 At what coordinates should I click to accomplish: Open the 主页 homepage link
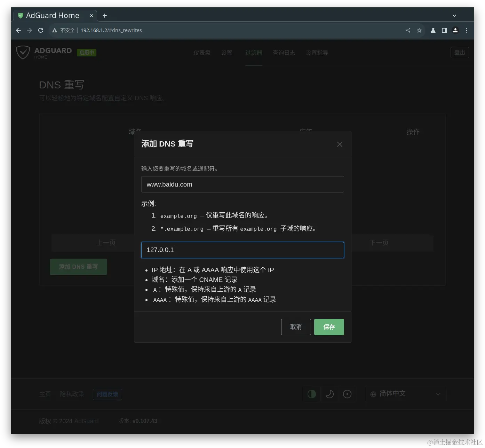coord(45,394)
